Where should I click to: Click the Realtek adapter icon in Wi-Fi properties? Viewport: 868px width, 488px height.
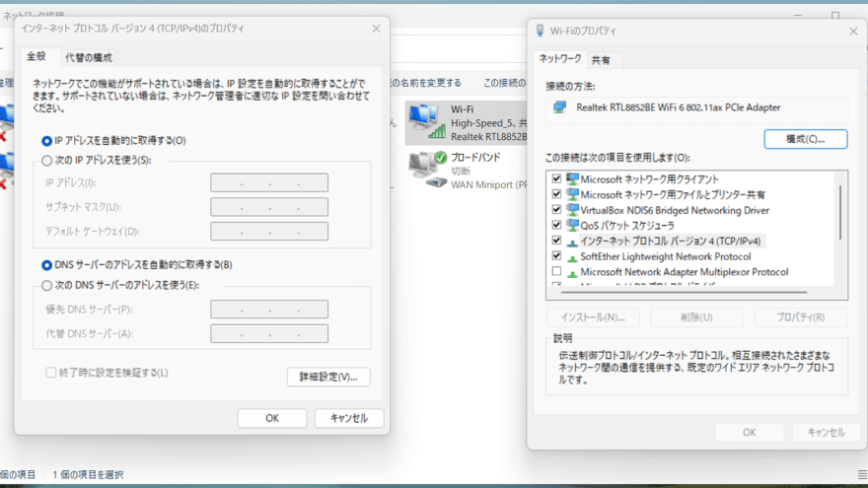coord(559,107)
